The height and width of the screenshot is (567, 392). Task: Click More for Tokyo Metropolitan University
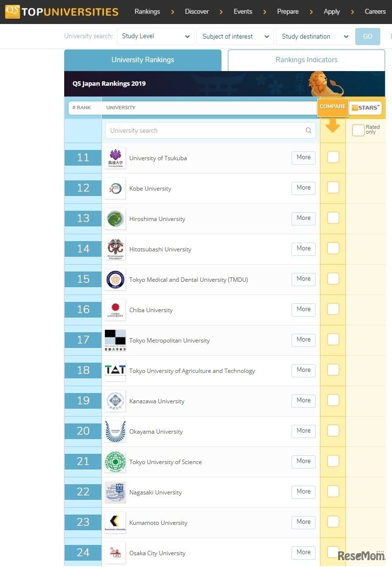(303, 340)
